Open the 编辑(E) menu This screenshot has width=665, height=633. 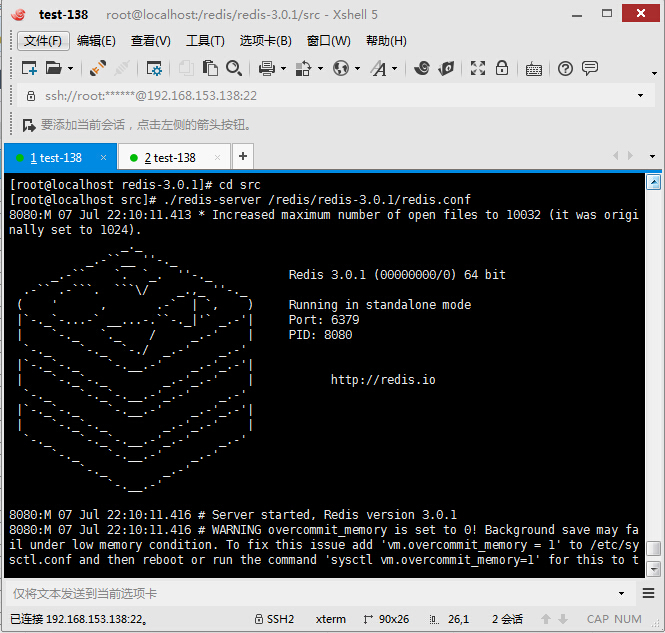[x=96, y=41]
